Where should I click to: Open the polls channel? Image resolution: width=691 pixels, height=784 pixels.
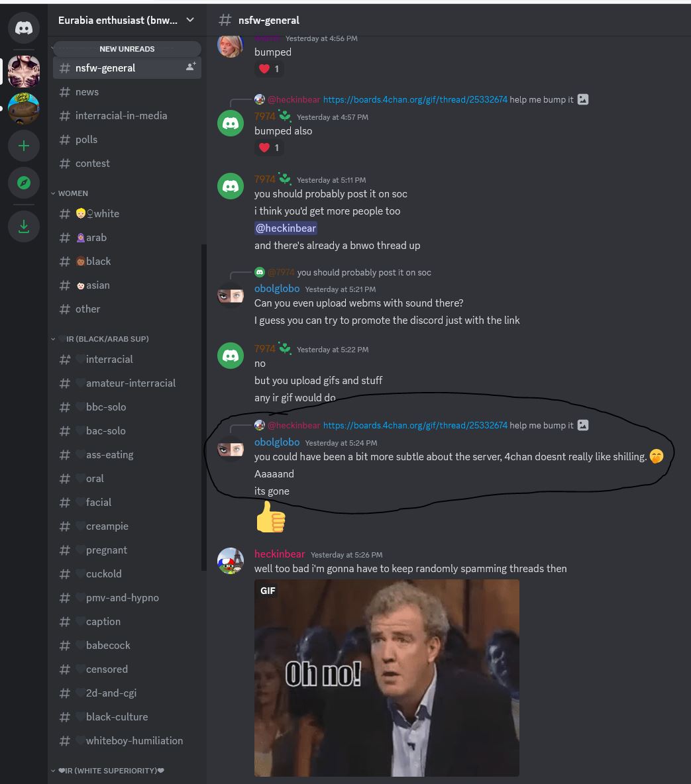click(x=127, y=140)
